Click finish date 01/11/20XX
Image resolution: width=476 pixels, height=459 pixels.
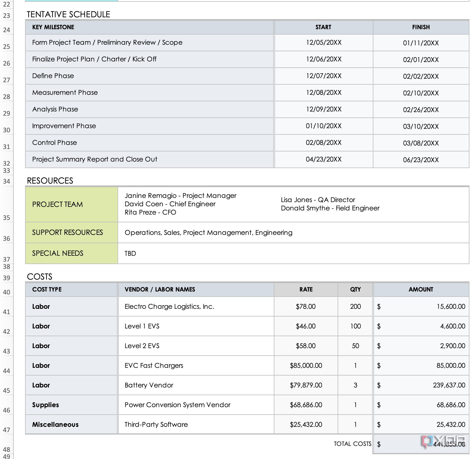[x=421, y=43]
